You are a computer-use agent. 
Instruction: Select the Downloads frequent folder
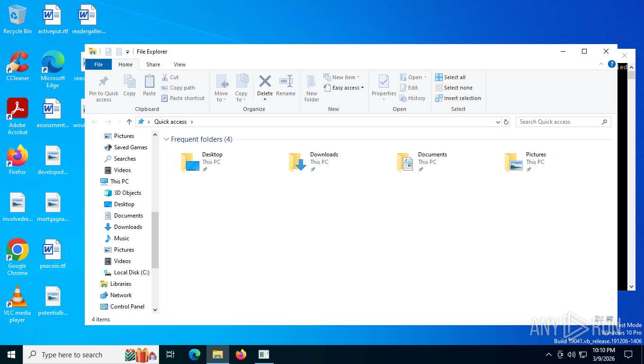313,162
